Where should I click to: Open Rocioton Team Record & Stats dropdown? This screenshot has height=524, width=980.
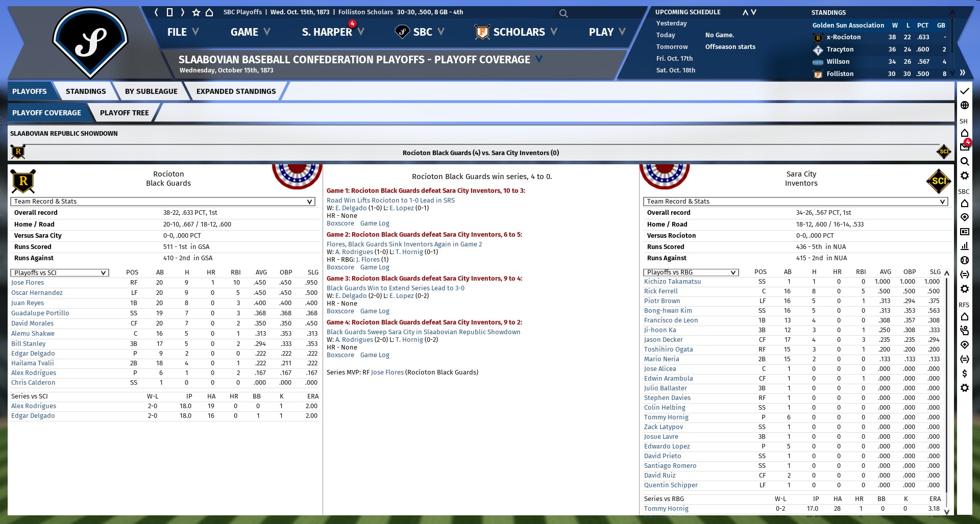pos(163,202)
